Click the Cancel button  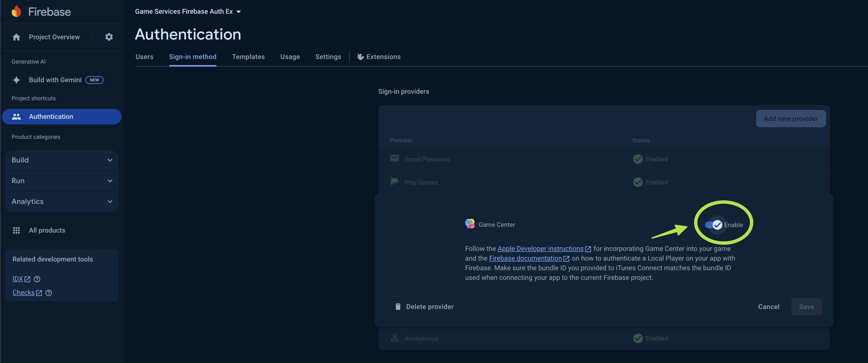tap(769, 306)
